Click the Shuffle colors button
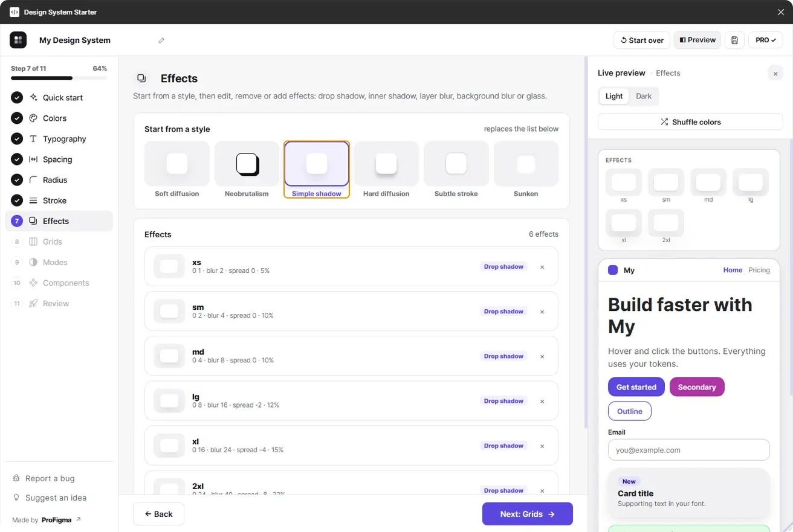Viewport: 793px width, 532px height. [690, 122]
